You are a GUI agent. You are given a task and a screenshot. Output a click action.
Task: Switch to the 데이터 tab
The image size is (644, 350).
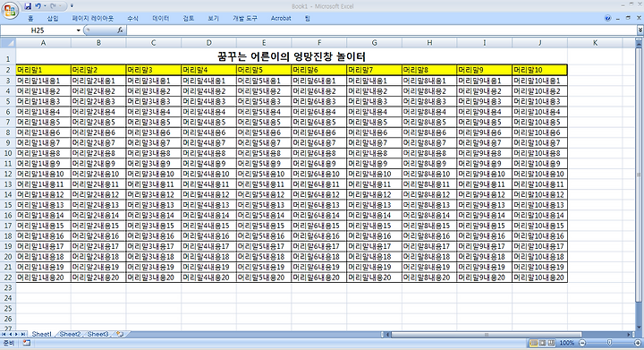(x=161, y=19)
